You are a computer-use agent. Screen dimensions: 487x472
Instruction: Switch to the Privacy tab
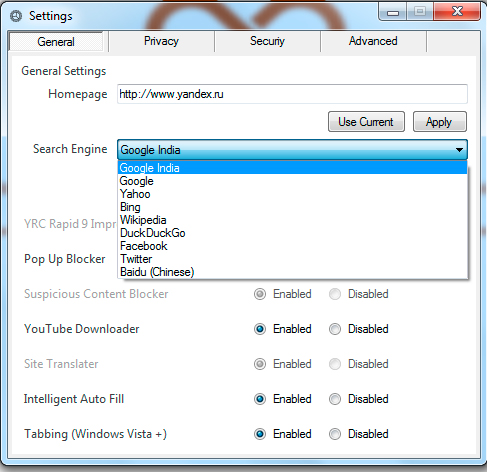[x=161, y=41]
